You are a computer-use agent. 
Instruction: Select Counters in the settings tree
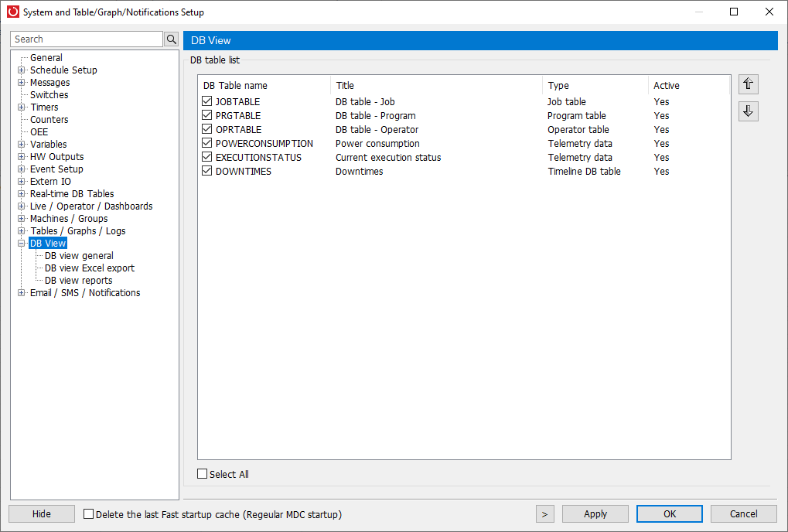click(49, 120)
